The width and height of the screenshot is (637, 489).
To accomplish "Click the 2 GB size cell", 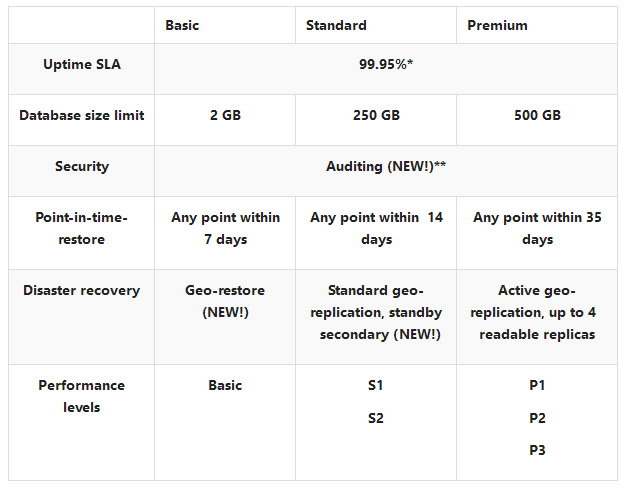I will click(x=225, y=115).
